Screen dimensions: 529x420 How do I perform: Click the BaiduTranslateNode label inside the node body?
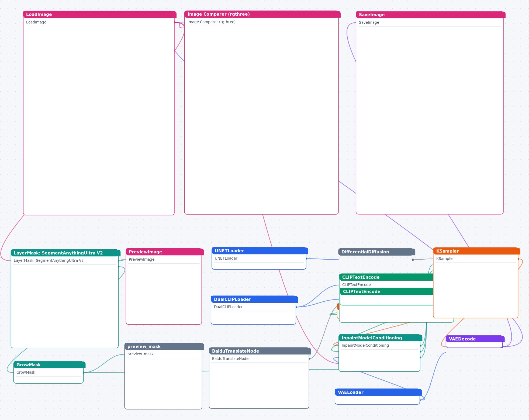pyautogui.click(x=230, y=359)
